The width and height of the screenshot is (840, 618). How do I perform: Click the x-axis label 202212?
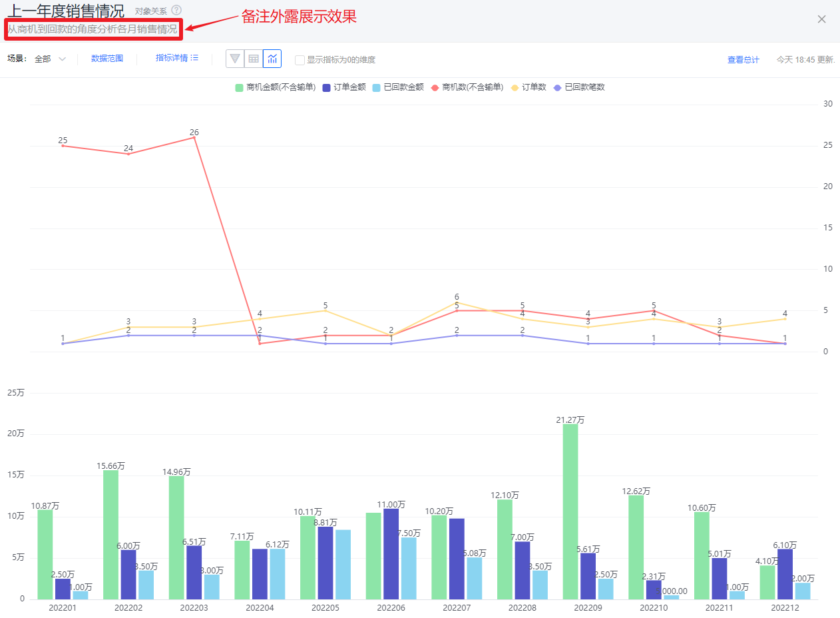click(x=785, y=608)
